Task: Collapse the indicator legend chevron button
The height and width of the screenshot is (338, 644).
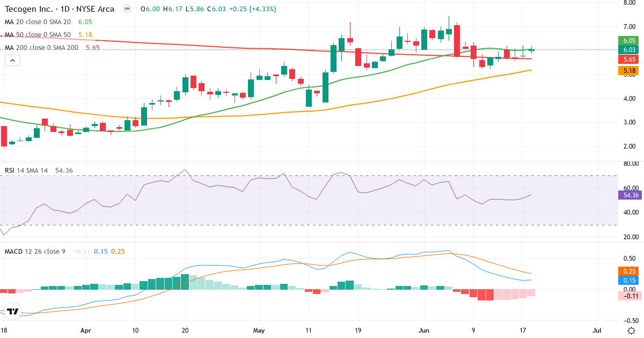Action: 12,61
